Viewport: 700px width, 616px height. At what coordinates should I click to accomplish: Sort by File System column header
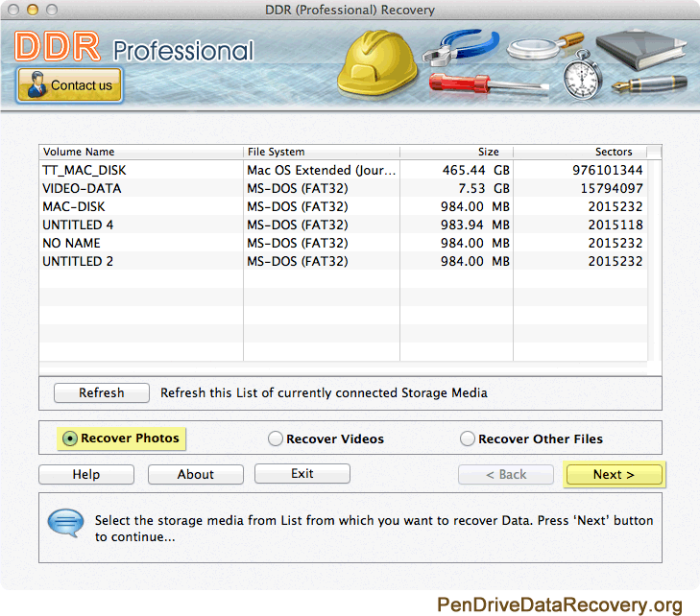coord(322,152)
